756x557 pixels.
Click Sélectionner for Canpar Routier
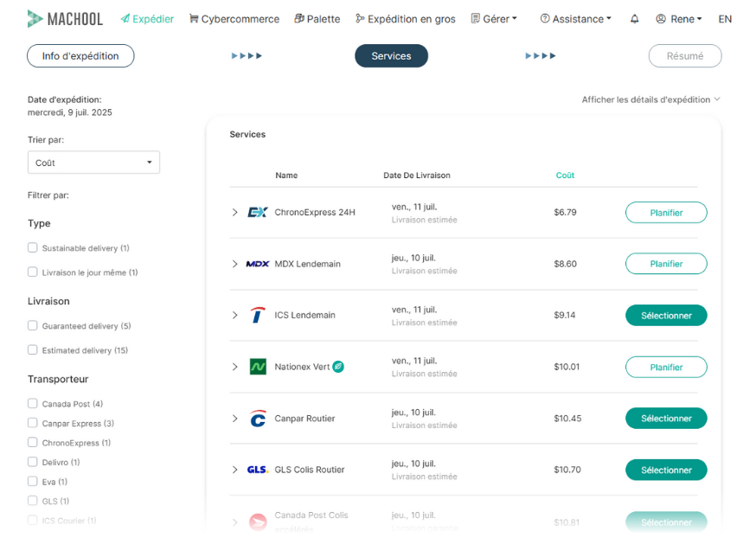(666, 418)
